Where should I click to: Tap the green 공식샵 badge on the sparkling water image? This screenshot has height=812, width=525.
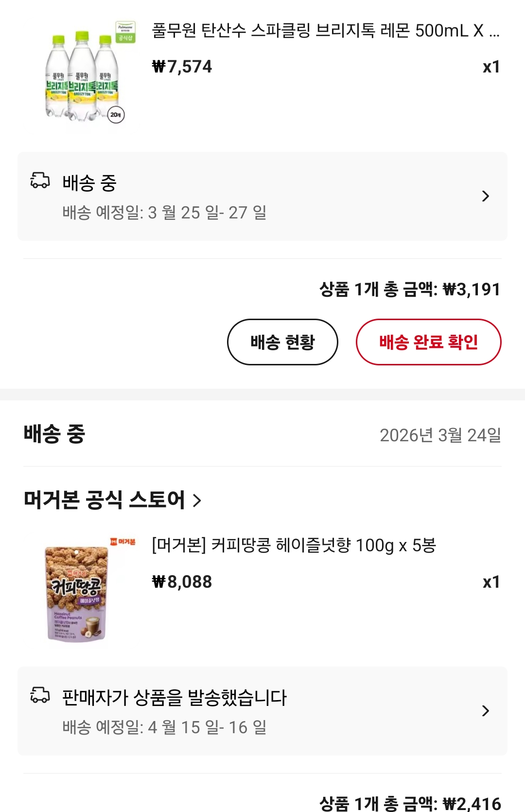coord(125,32)
